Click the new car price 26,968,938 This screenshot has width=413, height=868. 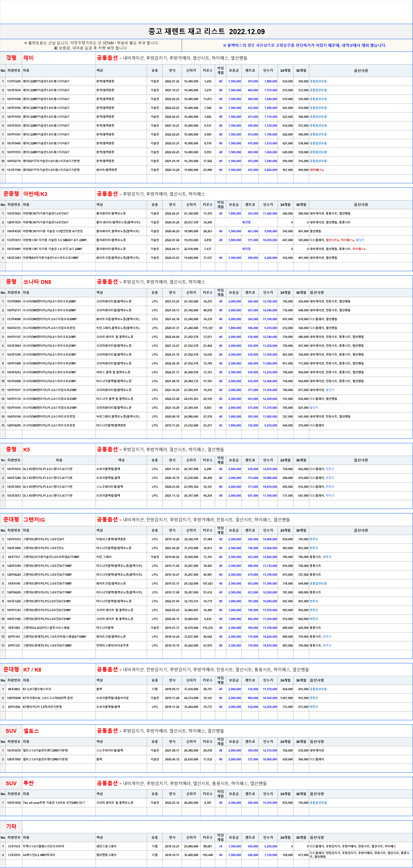tap(191, 372)
